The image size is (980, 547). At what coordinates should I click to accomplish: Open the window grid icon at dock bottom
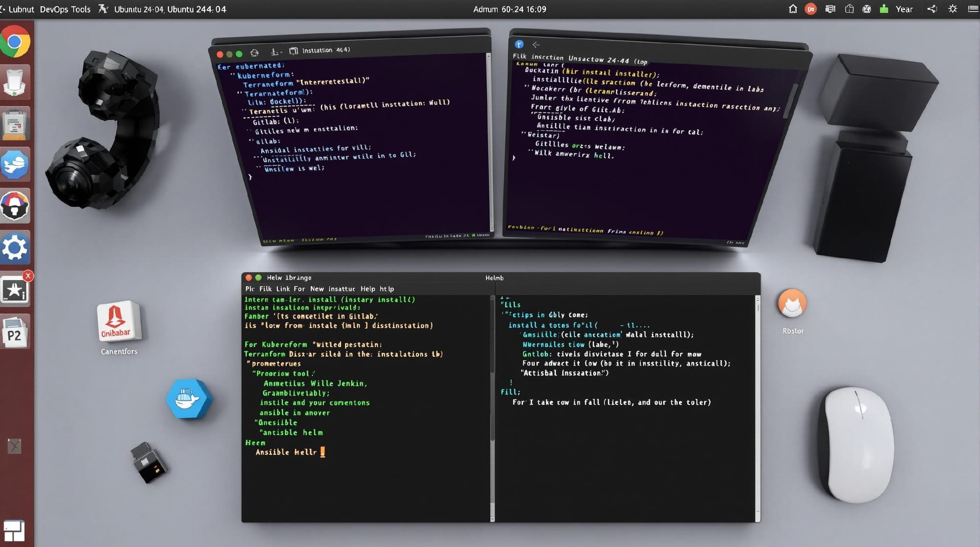(x=14, y=531)
